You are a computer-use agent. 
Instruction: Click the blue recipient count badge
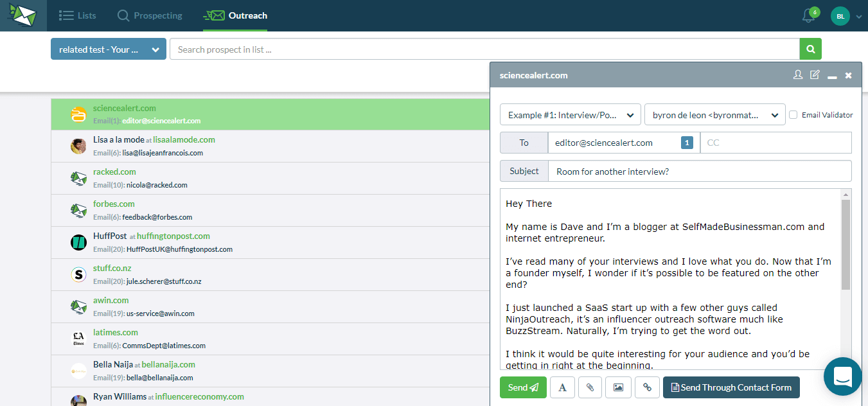click(x=687, y=143)
